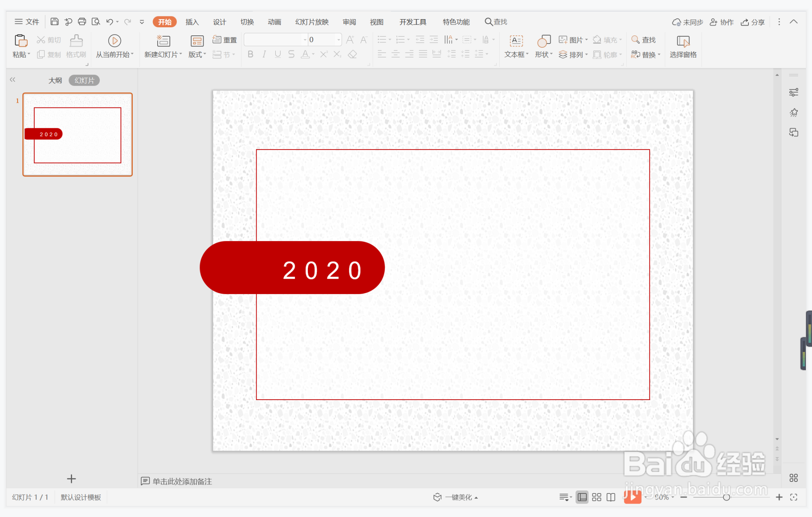Click the Save icon in quick toolbar
The height and width of the screenshot is (517, 812).
coord(54,22)
